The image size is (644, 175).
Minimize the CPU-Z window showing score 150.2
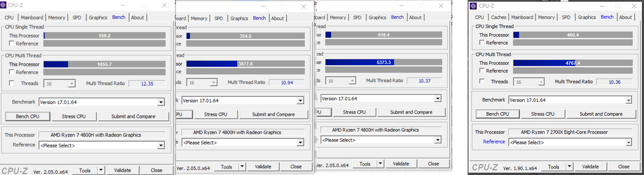coord(123,5)
